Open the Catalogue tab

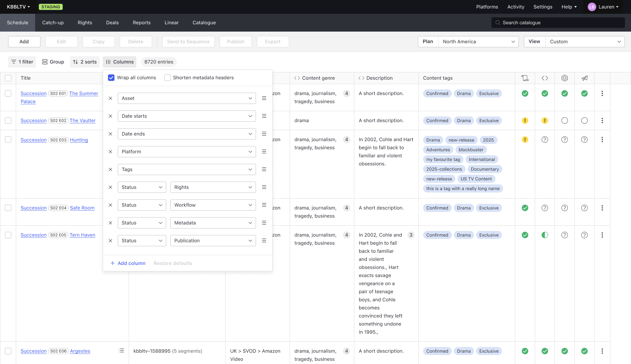204,23
